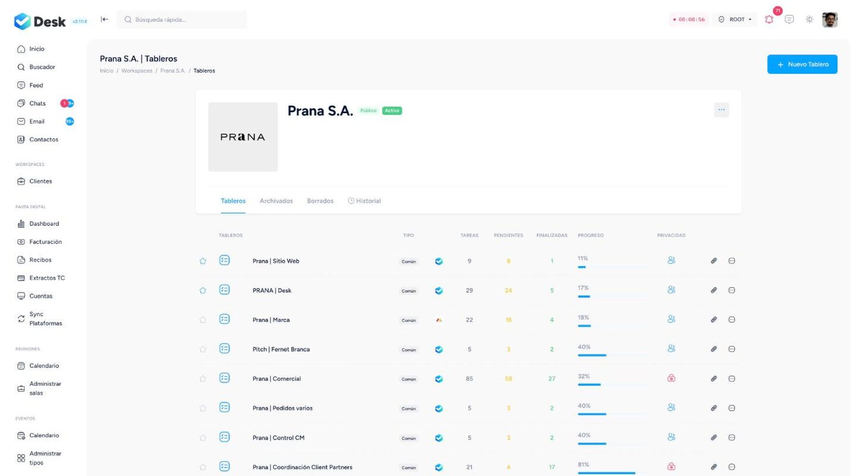Select the Tableros tab
Screen dimensions: 868x476
[233, 201]
